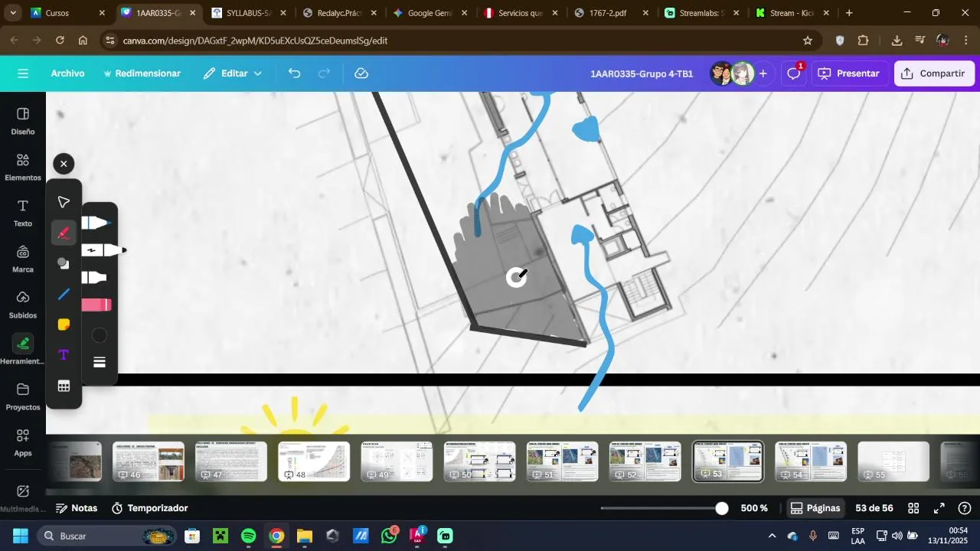Pick the purple text tool
This screenshot has width=980, height=551.
point(64,355)
